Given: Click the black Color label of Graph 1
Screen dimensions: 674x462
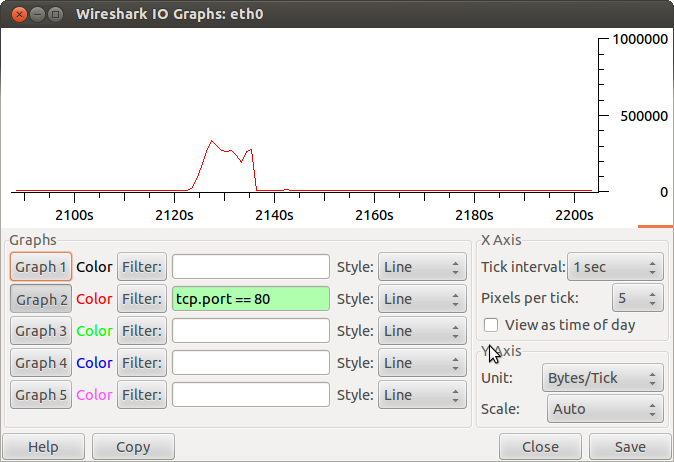Looking at the screenshot, I should pos(94,267).
